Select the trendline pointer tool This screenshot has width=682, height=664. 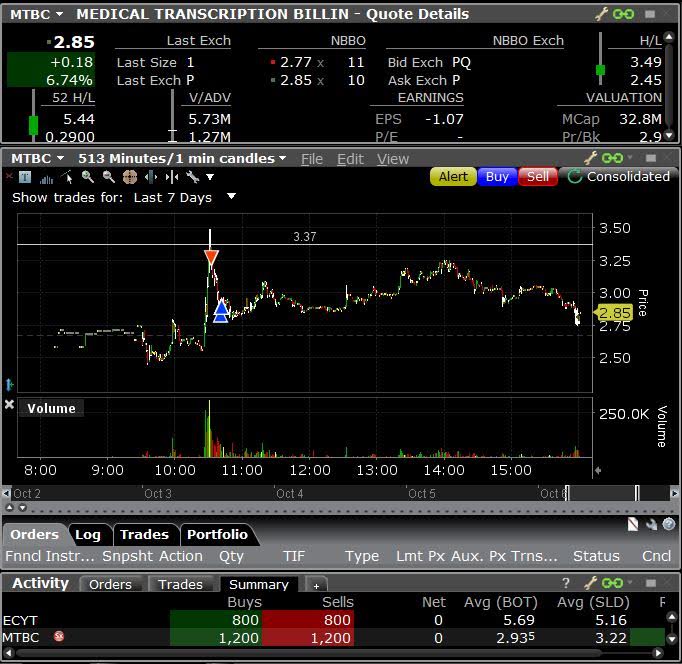pos(67,177)
